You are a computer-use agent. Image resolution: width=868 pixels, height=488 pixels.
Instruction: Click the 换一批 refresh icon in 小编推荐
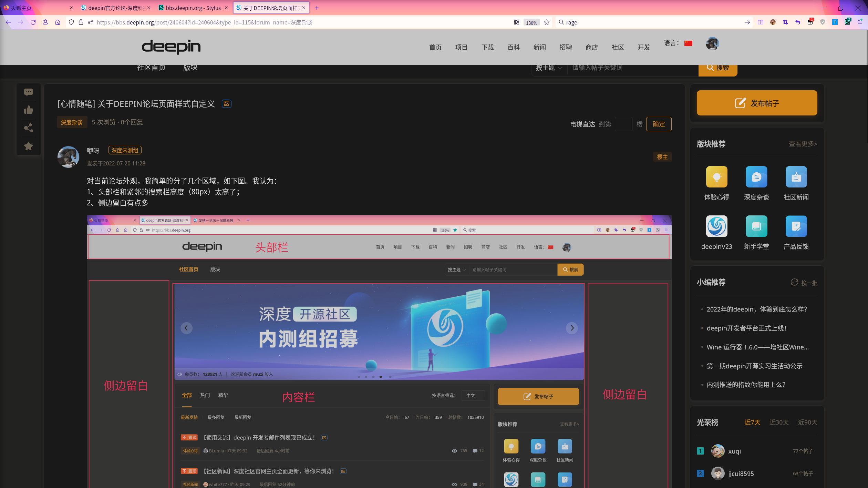coord(794,282)
